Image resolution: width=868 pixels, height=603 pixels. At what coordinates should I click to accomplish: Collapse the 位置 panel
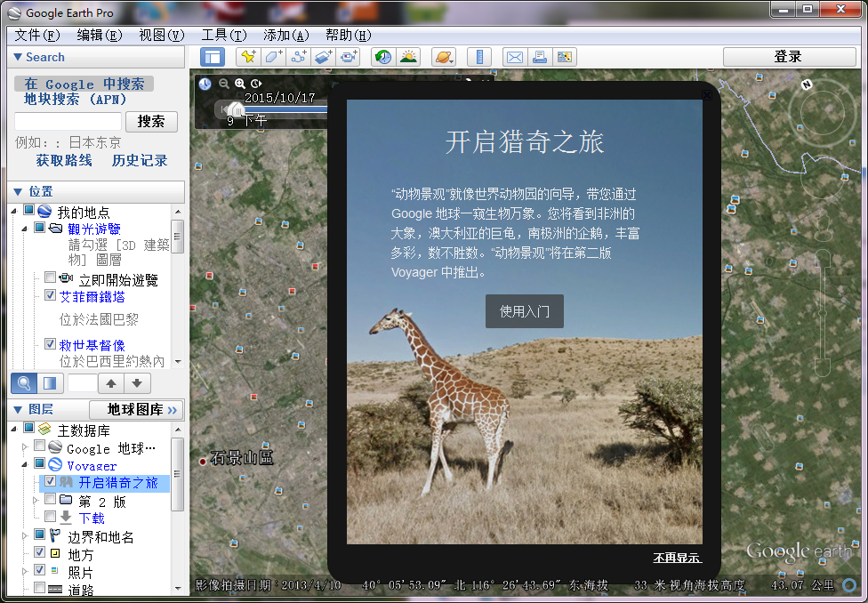tap(18, 191)
